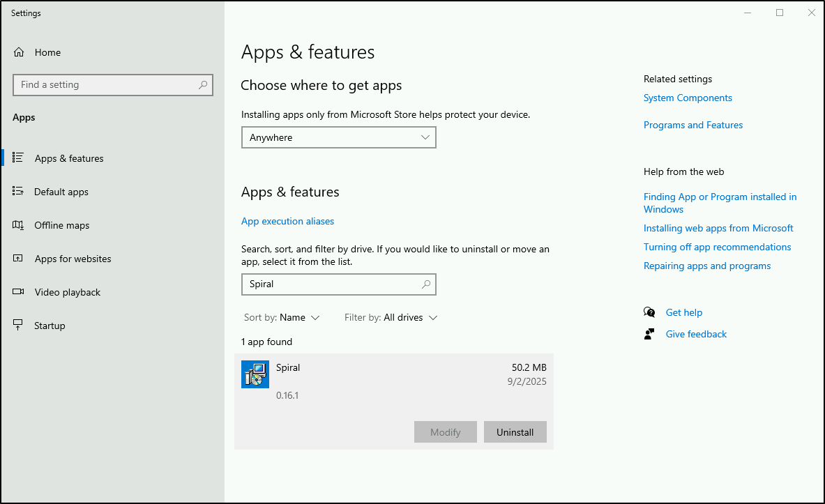
Task: Open Installing web apps from Microsoft link
Action: [x=718, y=228]
